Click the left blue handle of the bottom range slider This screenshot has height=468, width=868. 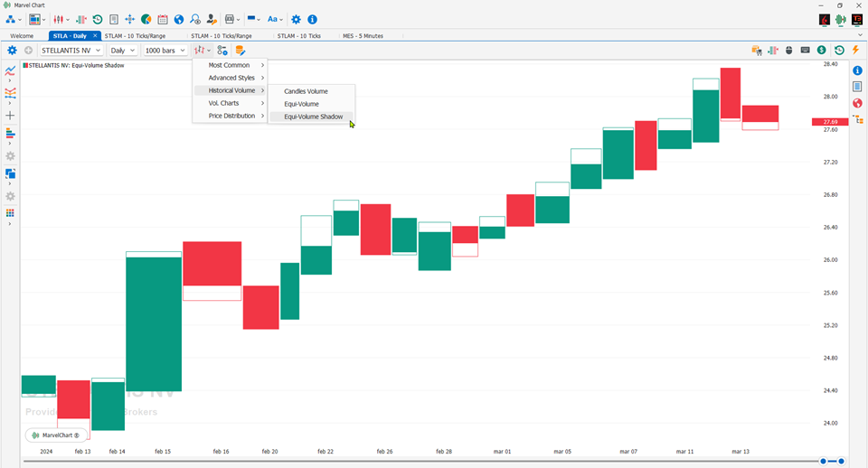pos(823,461)
